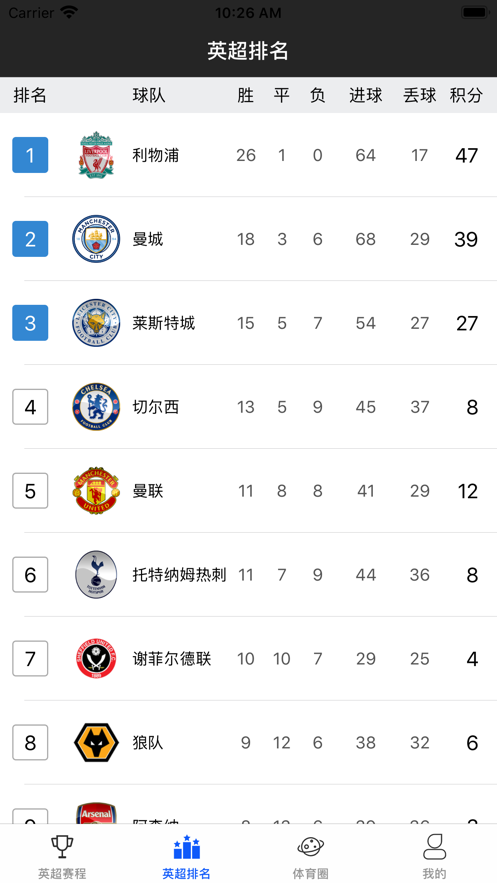The image size is (497, 883).
Task: Tap the Wolves wolf-head logo
Action: tap(96, 742)
